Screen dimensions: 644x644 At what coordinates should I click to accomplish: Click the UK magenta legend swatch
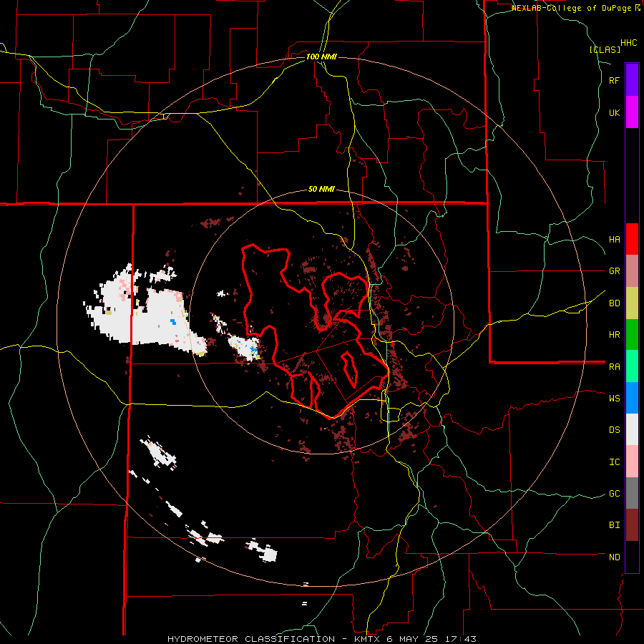(632, 112)
